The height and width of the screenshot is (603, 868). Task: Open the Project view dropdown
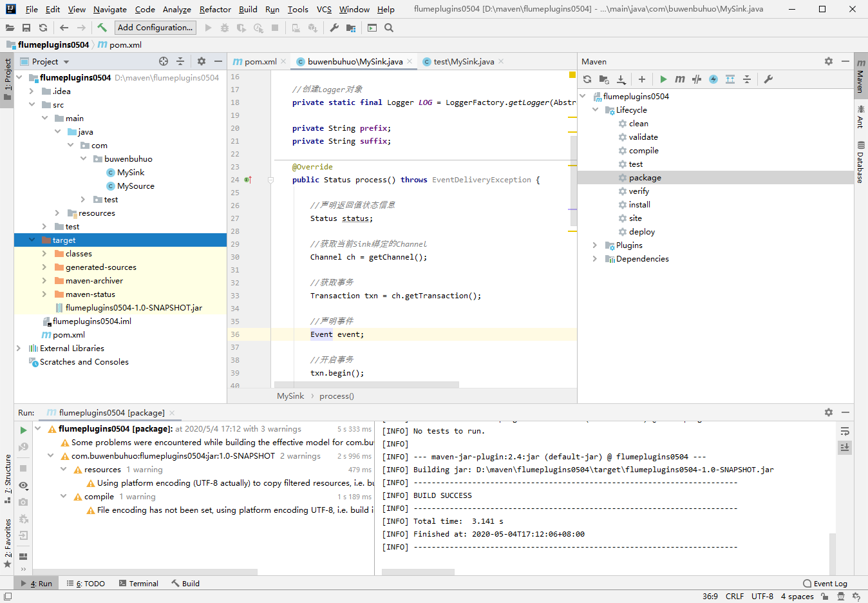tap(66, 62)
